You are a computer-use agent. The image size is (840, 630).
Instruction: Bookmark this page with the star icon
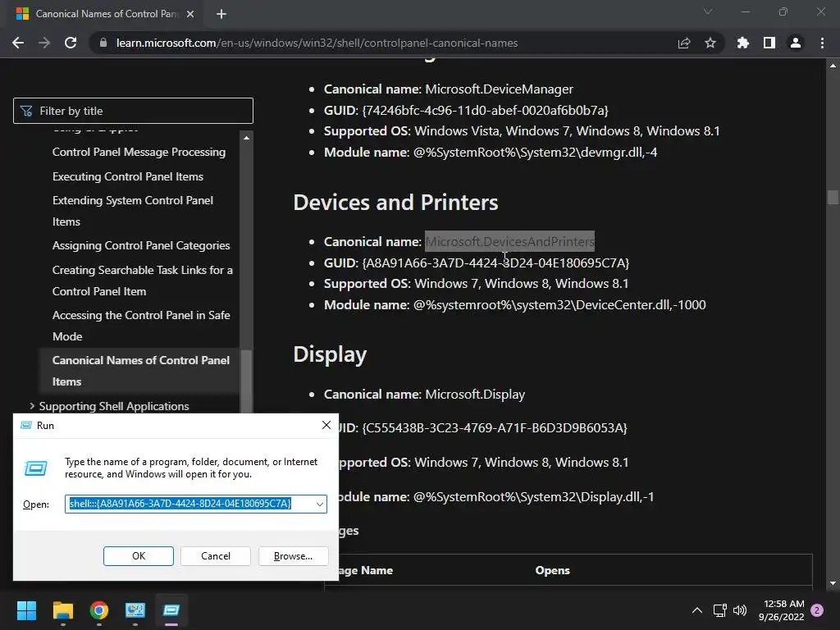point(710,43)
